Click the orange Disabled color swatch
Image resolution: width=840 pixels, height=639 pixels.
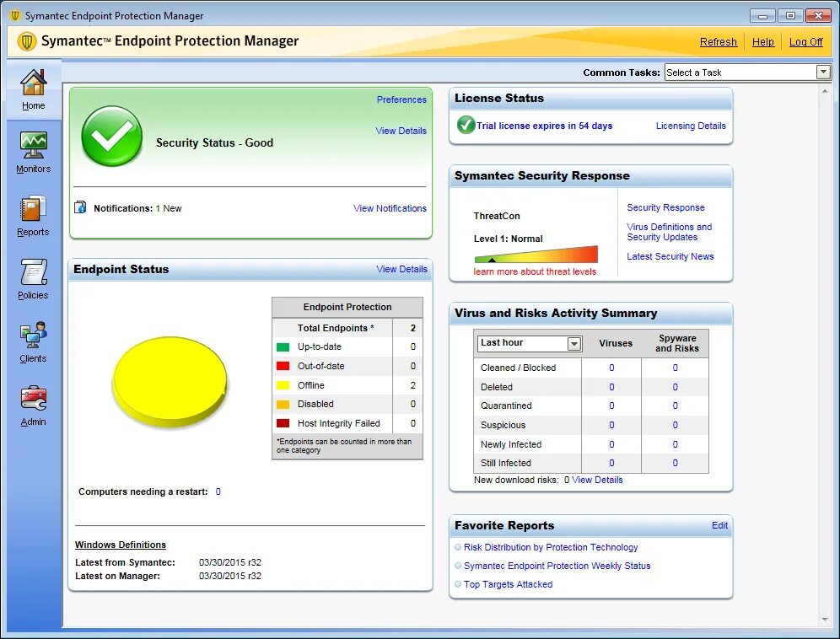[283, 405]
